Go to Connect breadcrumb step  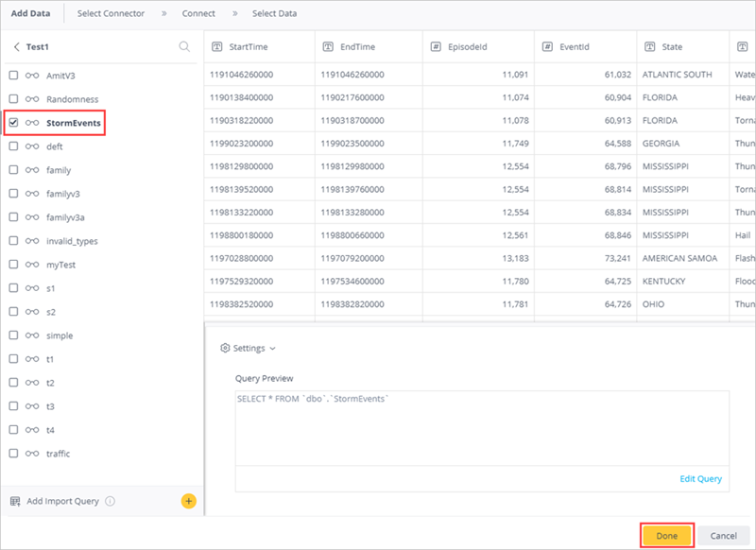[198, 13]
